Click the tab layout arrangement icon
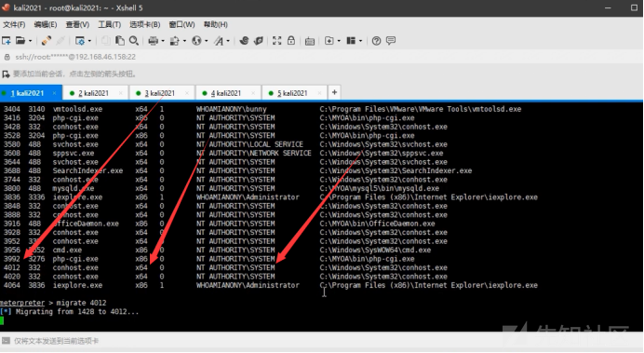Viewport: 644px width, 353px height. coord(351,41)
